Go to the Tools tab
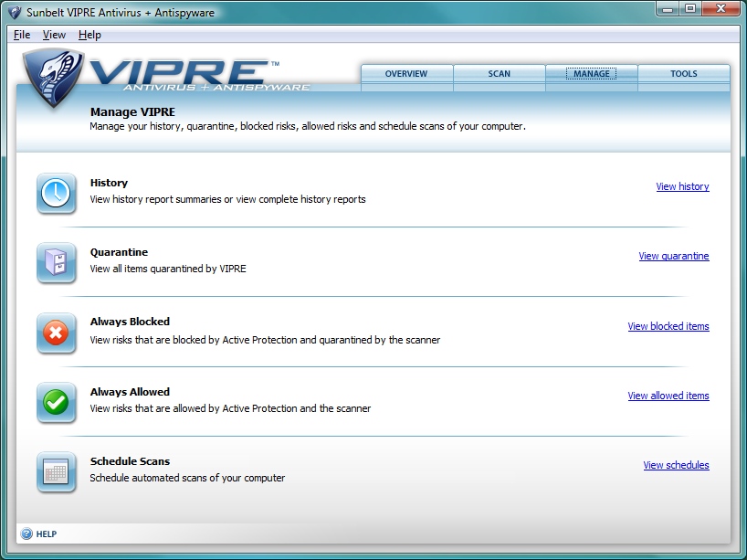Viewport: 747px width, 560px height. tap(683, 74)
